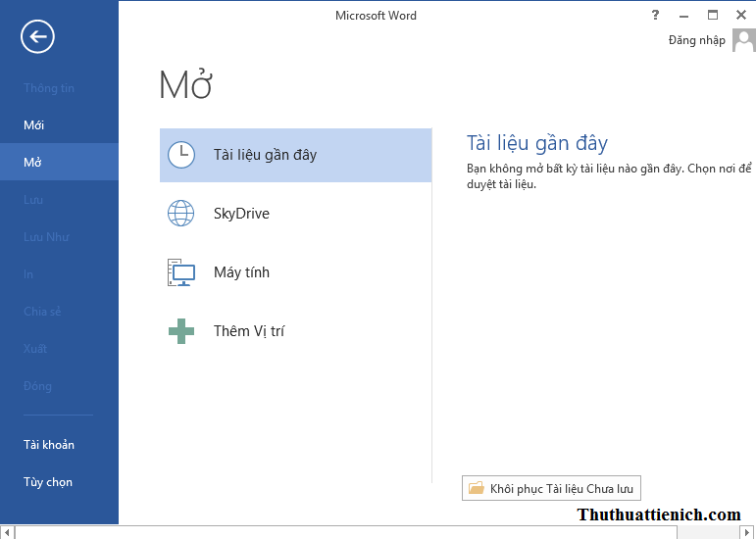Choose Máy tính location
756x539 pixels.
click(x=241, y=272)
